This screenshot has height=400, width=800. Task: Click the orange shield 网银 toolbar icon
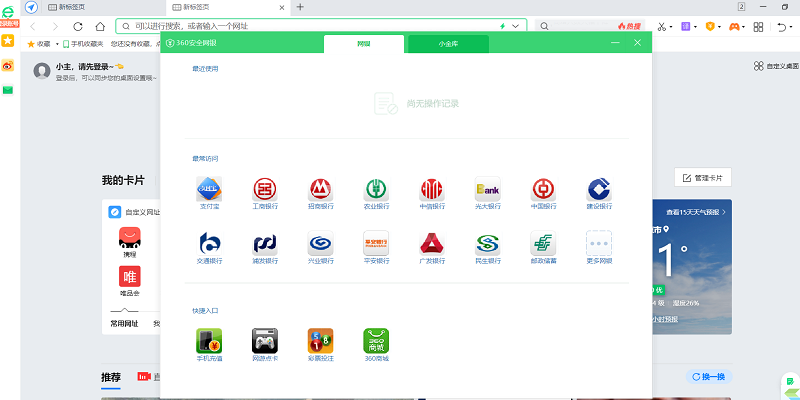pos(710,27)
